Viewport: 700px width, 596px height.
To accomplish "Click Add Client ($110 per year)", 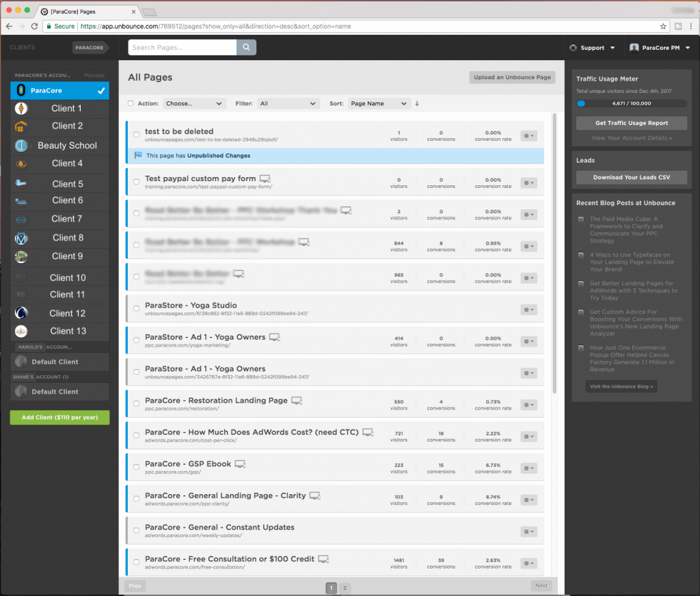I will pyautogui.click(x=60, y=418).
